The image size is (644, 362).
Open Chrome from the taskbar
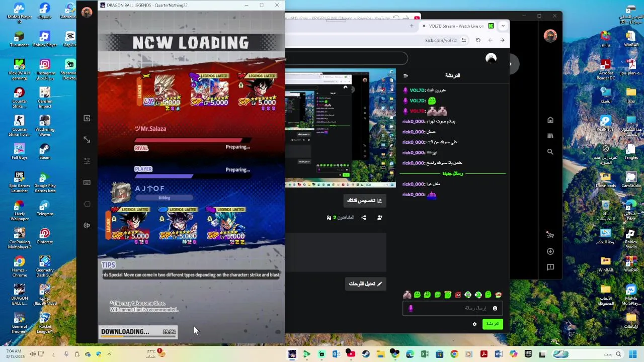[x=454, y=354]
